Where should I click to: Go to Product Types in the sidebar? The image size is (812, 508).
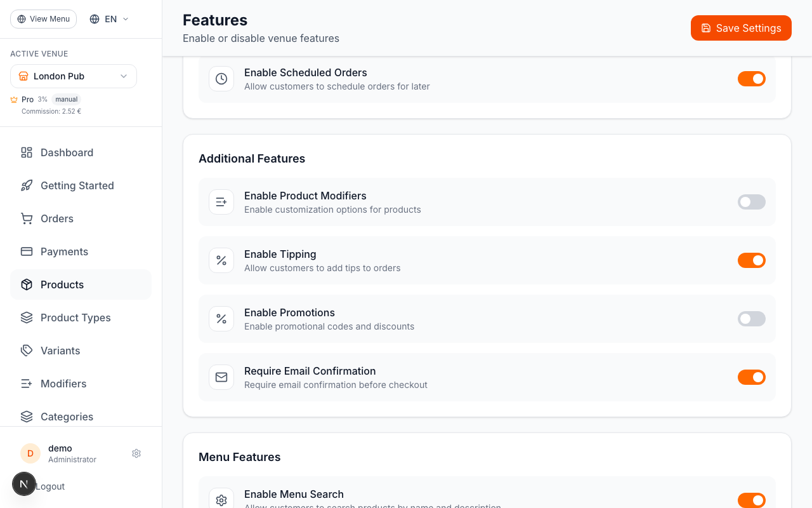[75, 317]
